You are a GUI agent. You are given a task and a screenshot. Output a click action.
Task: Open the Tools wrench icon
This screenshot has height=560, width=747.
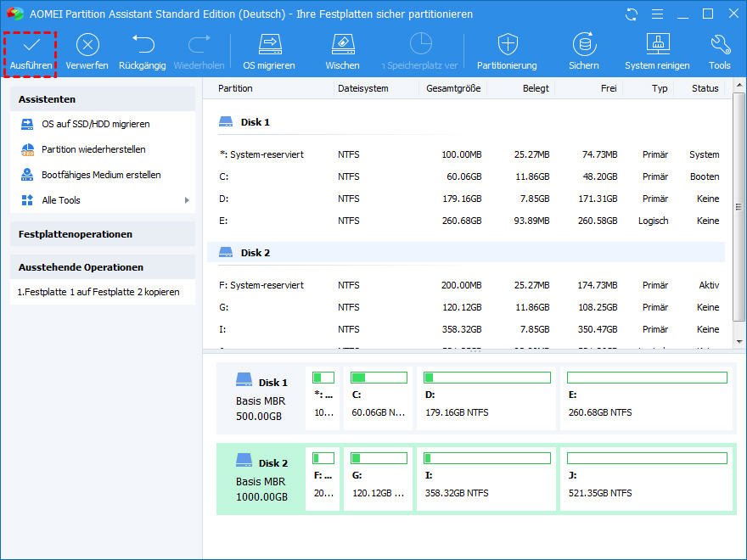719,52
